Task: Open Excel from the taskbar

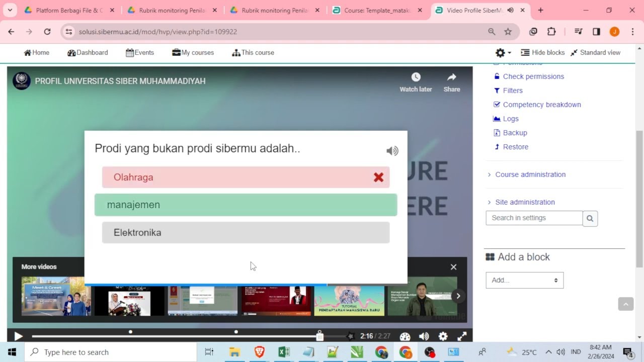Action: pyautogui.click(x=284, y=352)
